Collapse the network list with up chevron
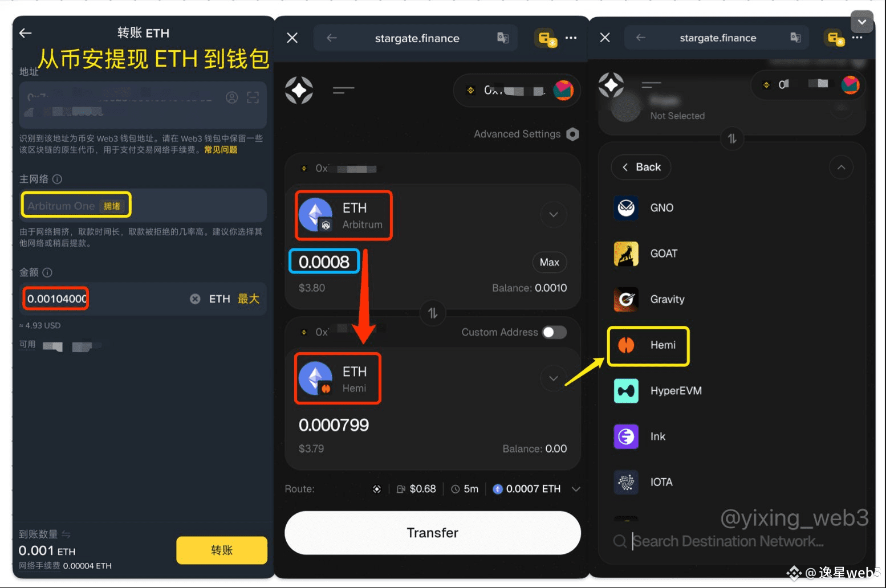The width and height of the screenshot is (886, 588). coord(841,167)
